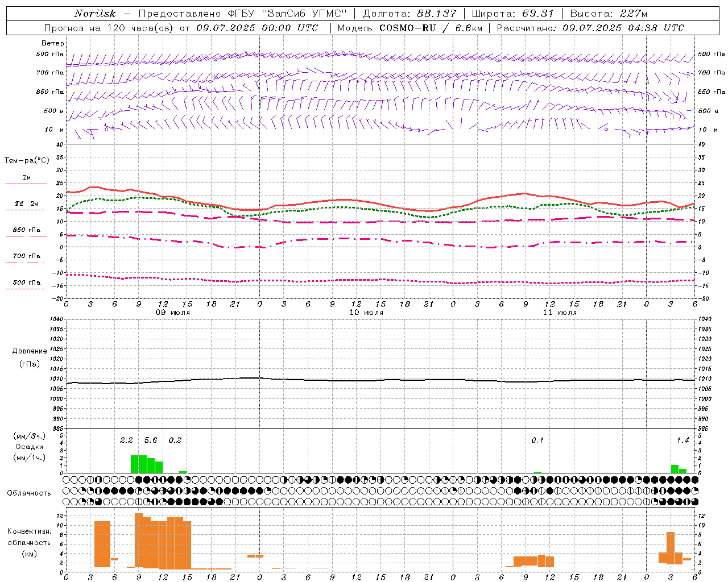
Task: Click the 0.2 precipitation total
Action: 175,440
